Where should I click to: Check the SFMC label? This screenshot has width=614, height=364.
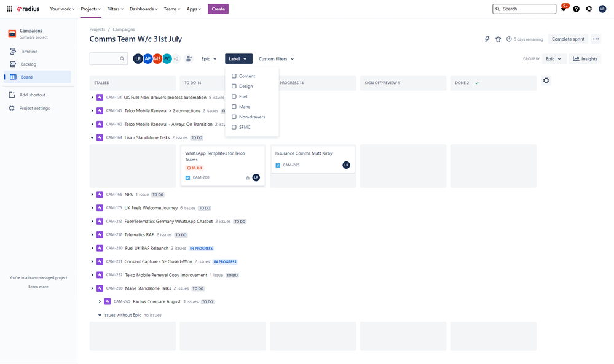click(x=234, y=126)
